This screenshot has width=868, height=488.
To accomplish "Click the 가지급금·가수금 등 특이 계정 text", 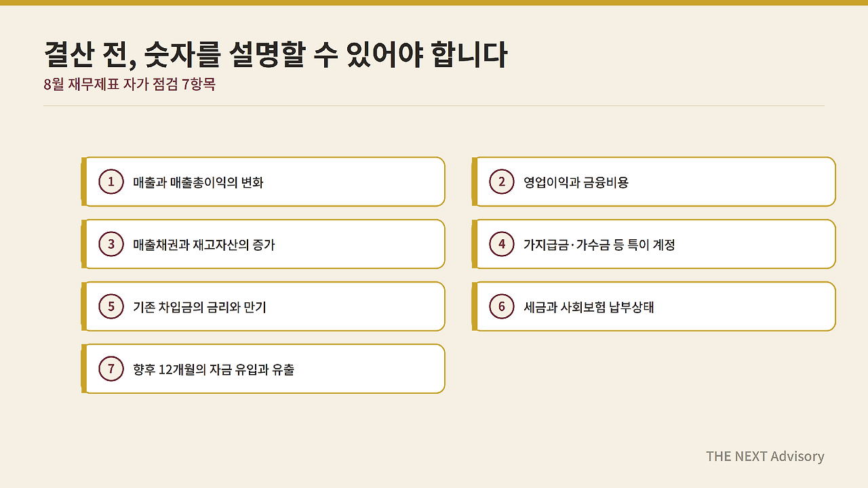I will click(x=599, y=245).
